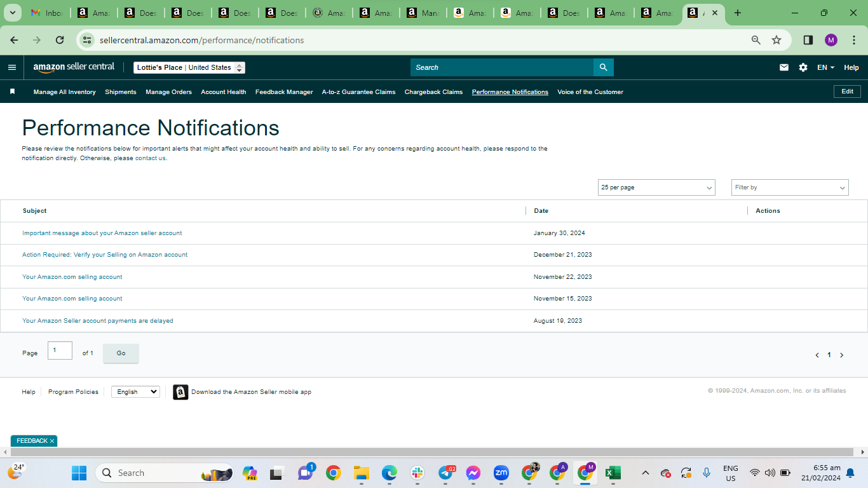This screenshot has width=868, height=488.
Task: Switch to the Gmail Inbox tab
Action: (47, 13)
